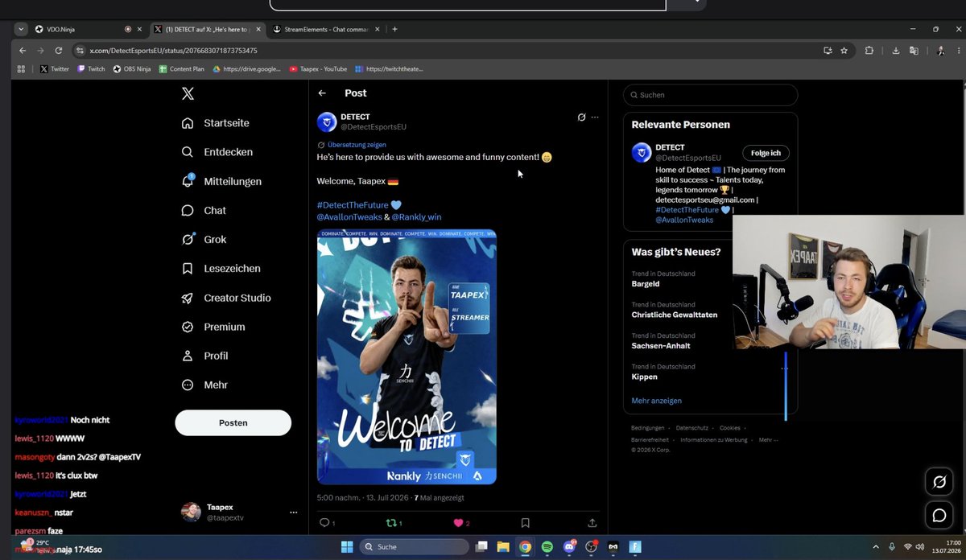966x560 pixels.
Task: Open a new browser tab
Action: (x=394, y=29)
